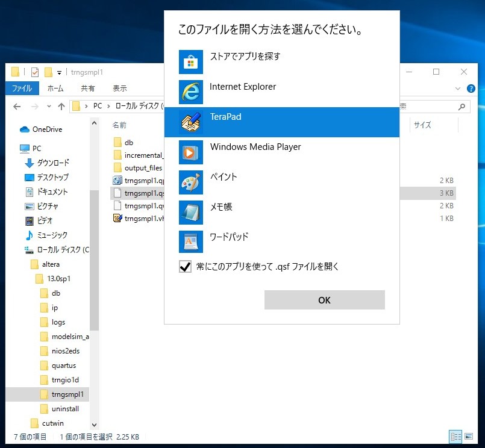Click the ミュージック music note icon
Viewport: 485px width, 448px height.
30,235
